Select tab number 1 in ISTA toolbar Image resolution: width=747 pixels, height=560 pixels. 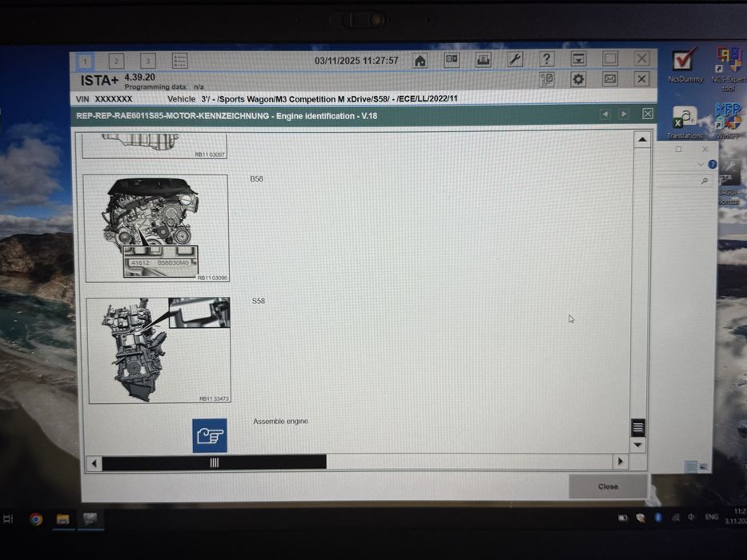click(86, 62)
